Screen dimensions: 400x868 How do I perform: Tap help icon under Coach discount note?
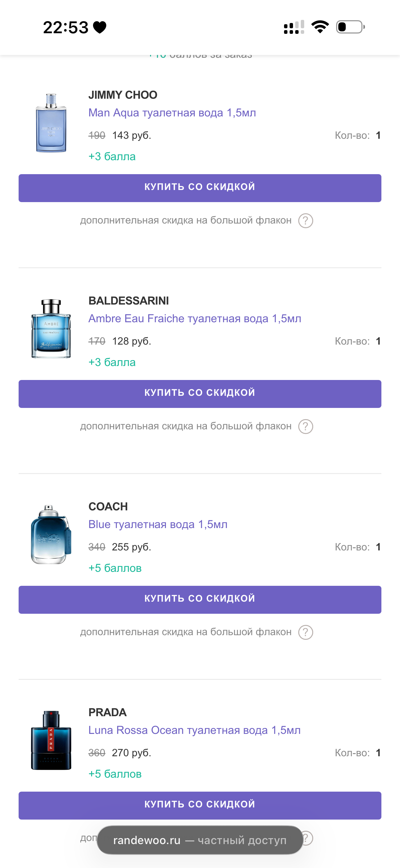(305, 632)
